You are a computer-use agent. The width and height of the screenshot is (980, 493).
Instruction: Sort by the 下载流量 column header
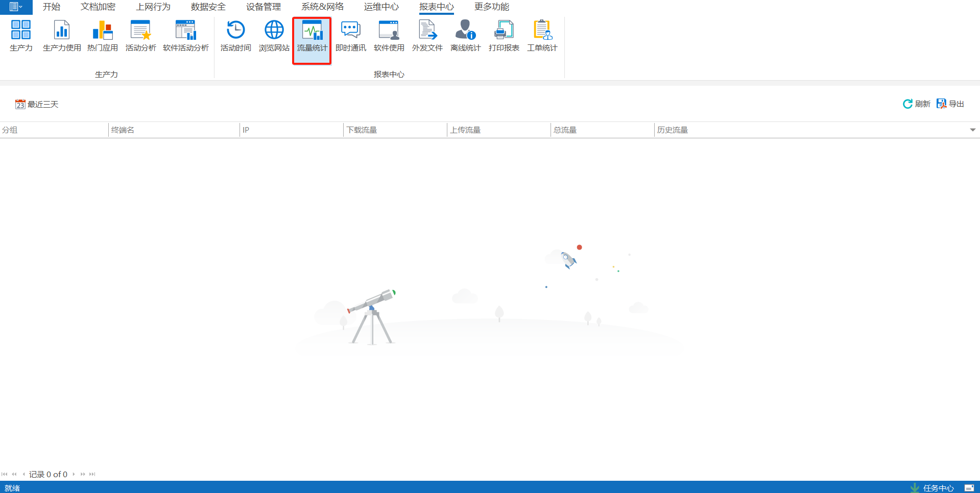pyautogui.click(x=395, y=130)
